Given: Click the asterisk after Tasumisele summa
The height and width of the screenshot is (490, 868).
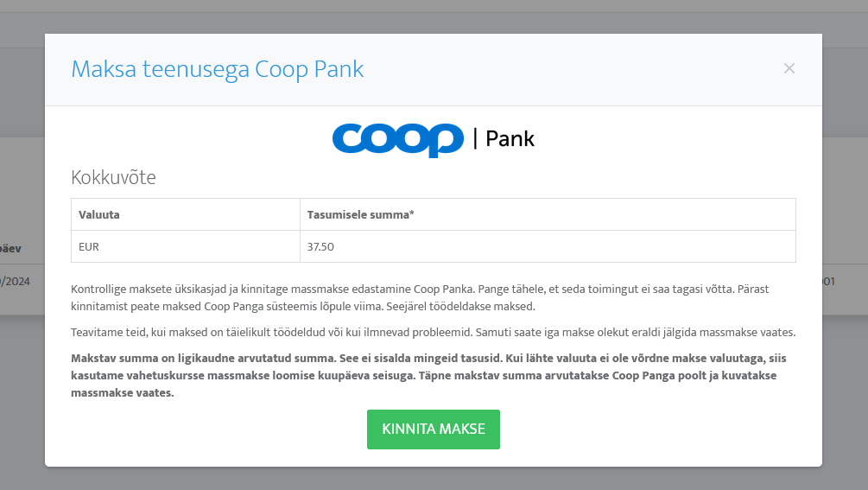Looking at the screenshot, I should pyautogui.click(x=412, y=213).
